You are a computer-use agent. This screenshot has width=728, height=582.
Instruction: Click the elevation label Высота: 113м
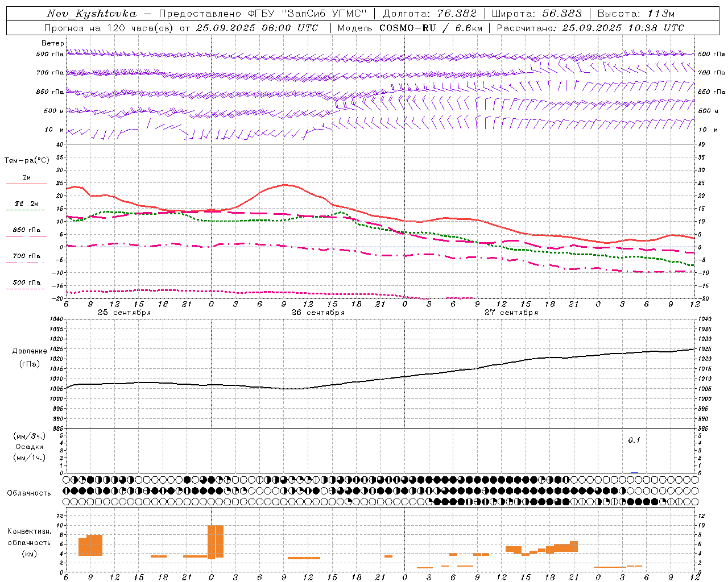pyautogui.click(x=636, y=14)
